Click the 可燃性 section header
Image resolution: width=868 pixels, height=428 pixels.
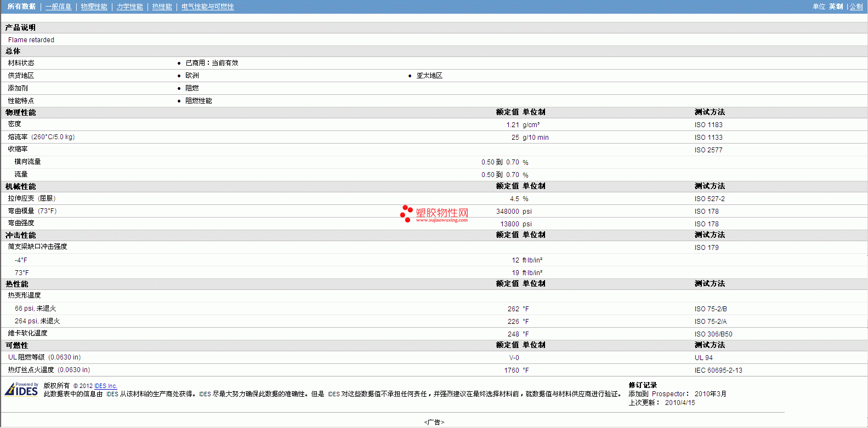(16, 345)
